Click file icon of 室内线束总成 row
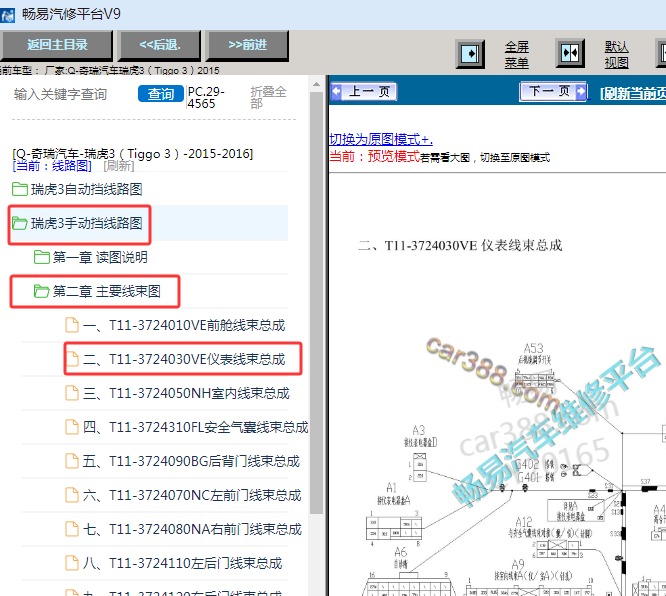The width and height of the screenshot is (666, 596). (x=72, y=393)
